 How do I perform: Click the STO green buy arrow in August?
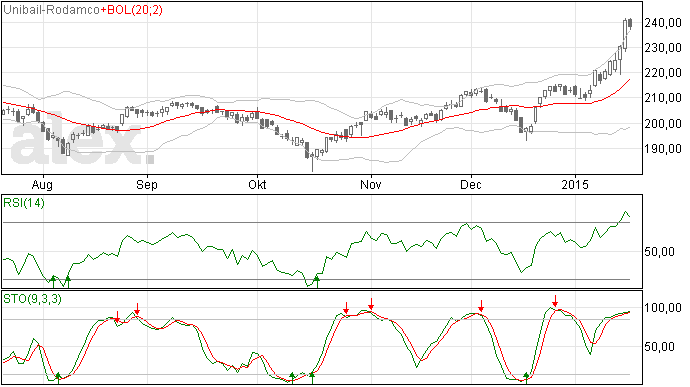pyautogui.click(x=58, y=378)
